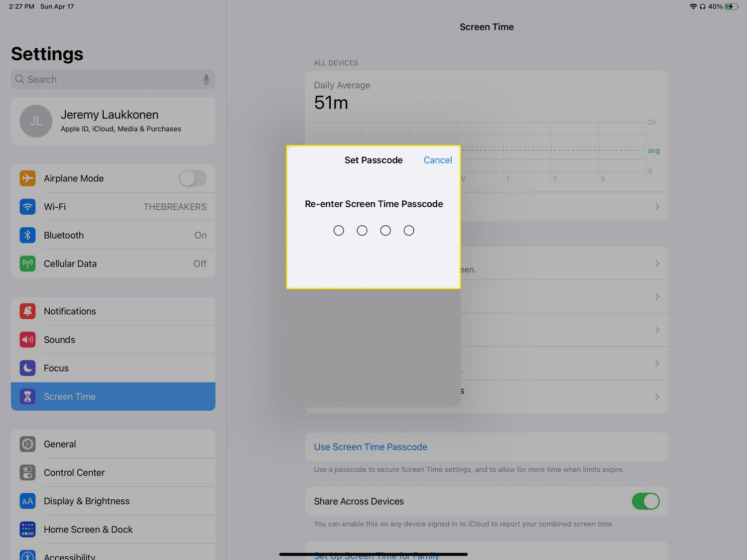This screenshot has height=560, width=747.
Task: Open General settings menu item
Action: click(x=60, y=444)
